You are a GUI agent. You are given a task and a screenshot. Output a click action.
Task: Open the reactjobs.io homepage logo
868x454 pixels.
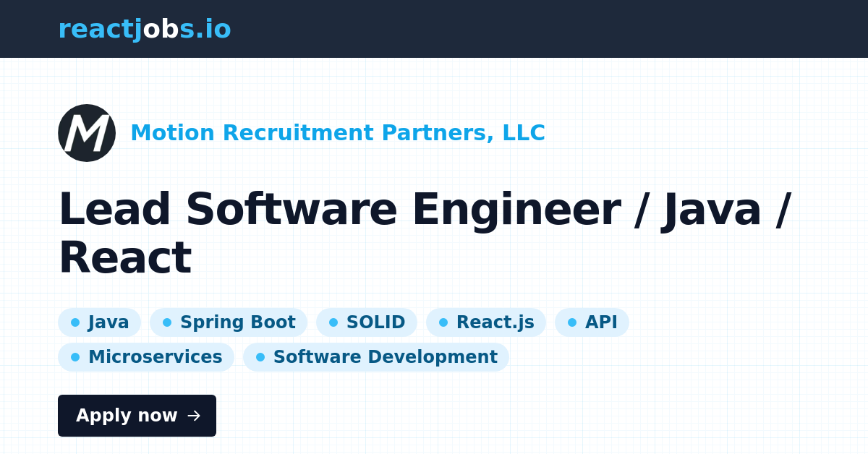[x=145, y=29]
